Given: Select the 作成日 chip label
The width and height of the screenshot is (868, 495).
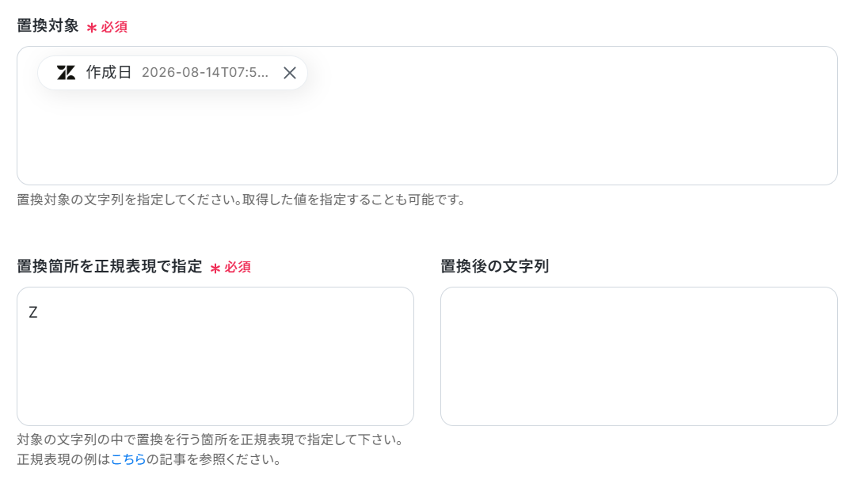Looking at the screenshot, I should [108, 73].
